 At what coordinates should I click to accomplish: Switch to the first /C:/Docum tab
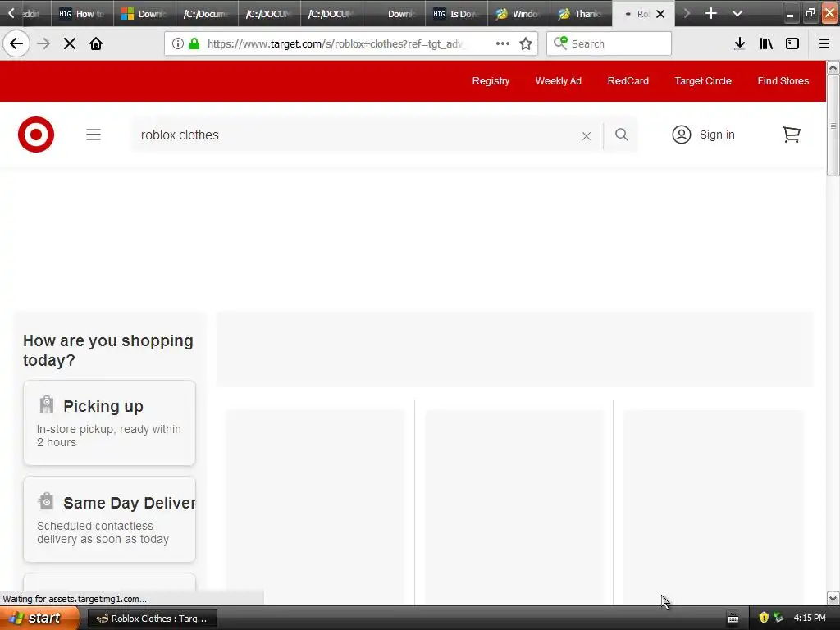(x=207, y=14)
